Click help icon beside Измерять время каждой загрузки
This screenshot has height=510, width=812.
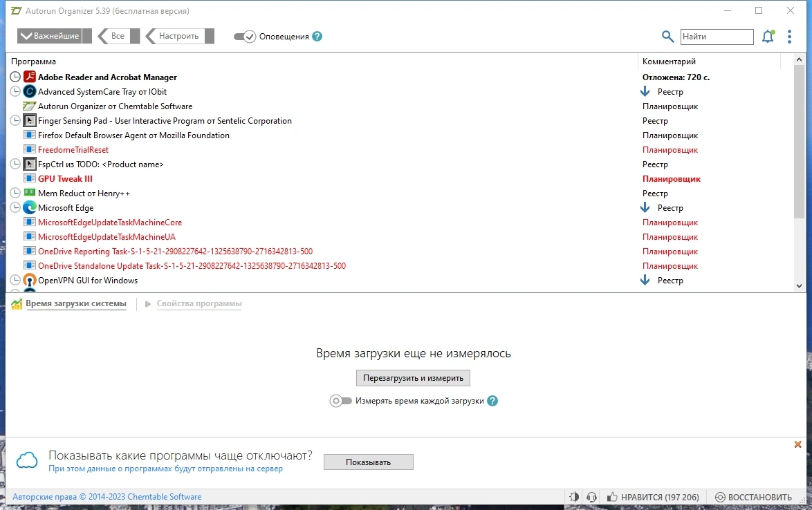492,401
